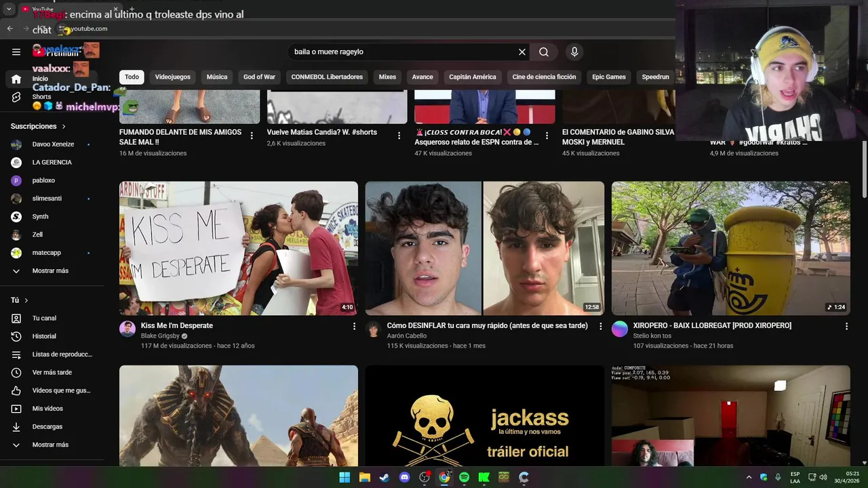Filter by Cine de ciencia ficción chip

pyautogui.click(x=544, y=77)
